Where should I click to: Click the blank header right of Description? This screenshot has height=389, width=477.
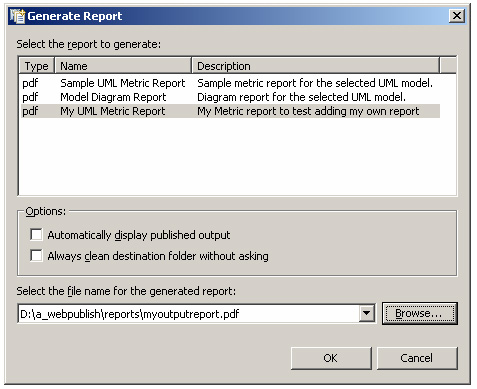coord(448,66)
